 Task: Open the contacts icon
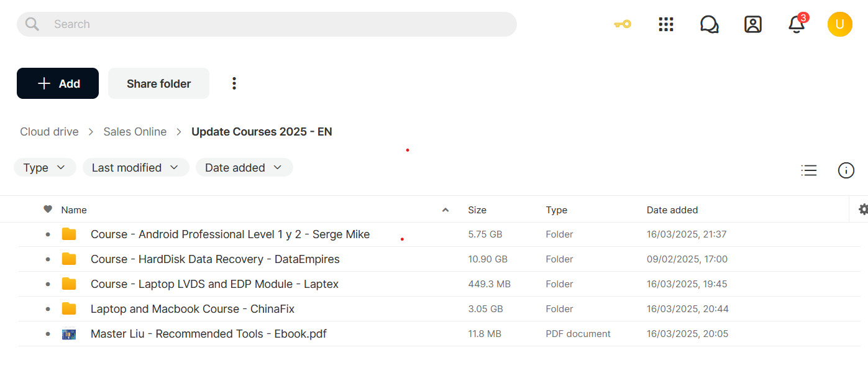(753, 24)
